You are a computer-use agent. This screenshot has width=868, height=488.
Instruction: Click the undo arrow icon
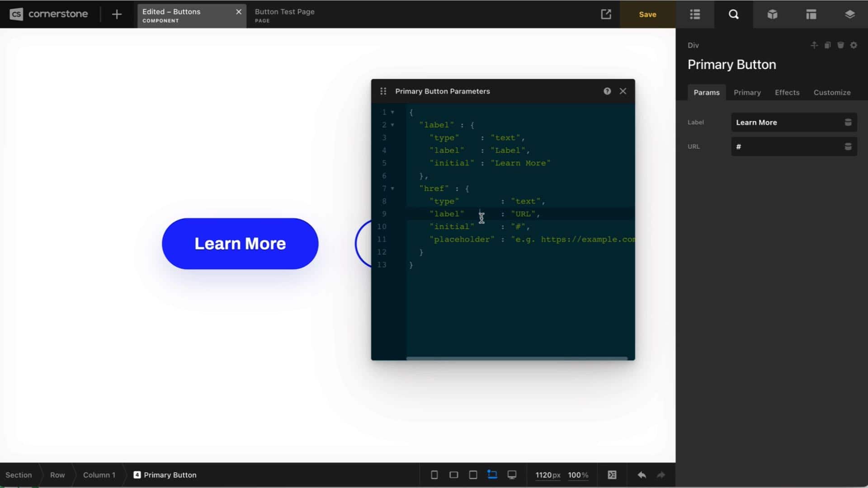click(642, 475)
